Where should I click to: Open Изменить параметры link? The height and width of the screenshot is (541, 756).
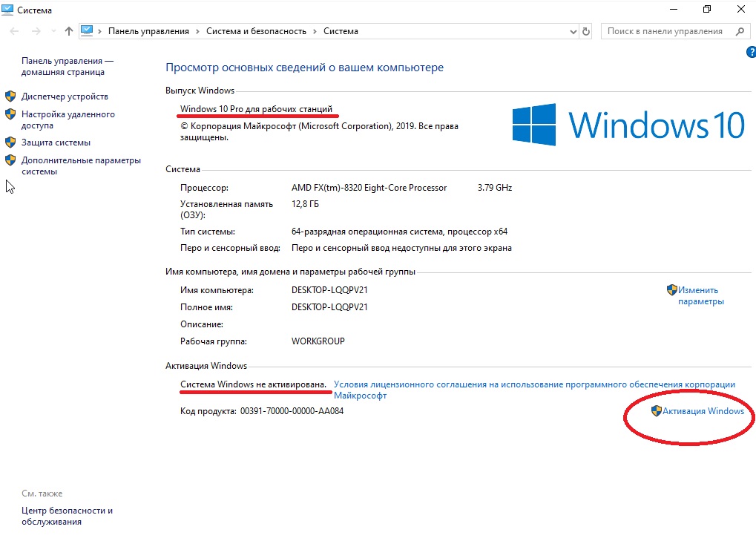[700, 296]
